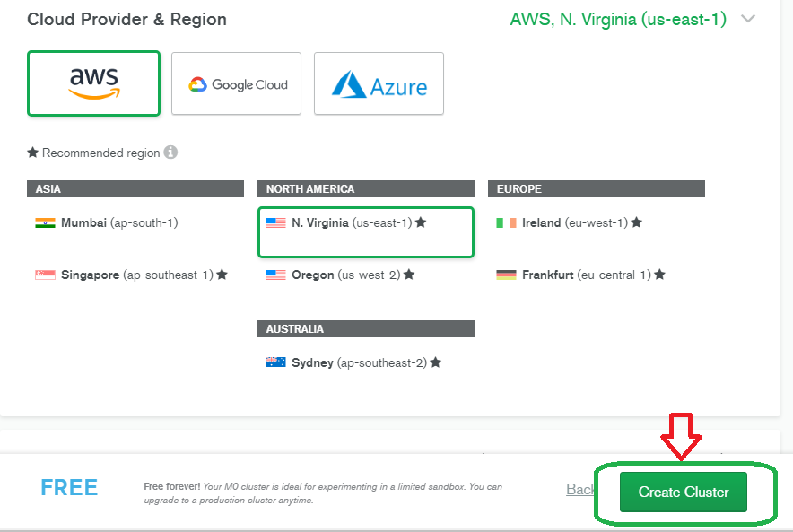Choose Google Cloud as provider
Viewport: 793px width, 532px height.
coord(236,84)
